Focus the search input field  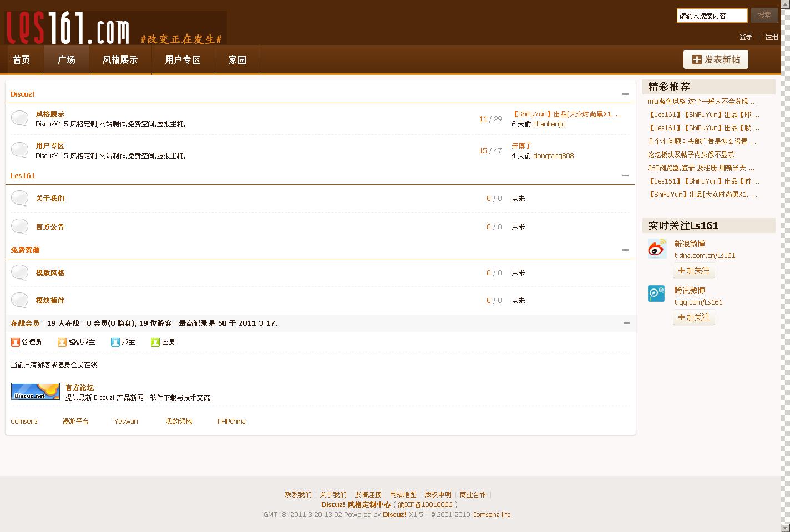[x=712, y=16]
